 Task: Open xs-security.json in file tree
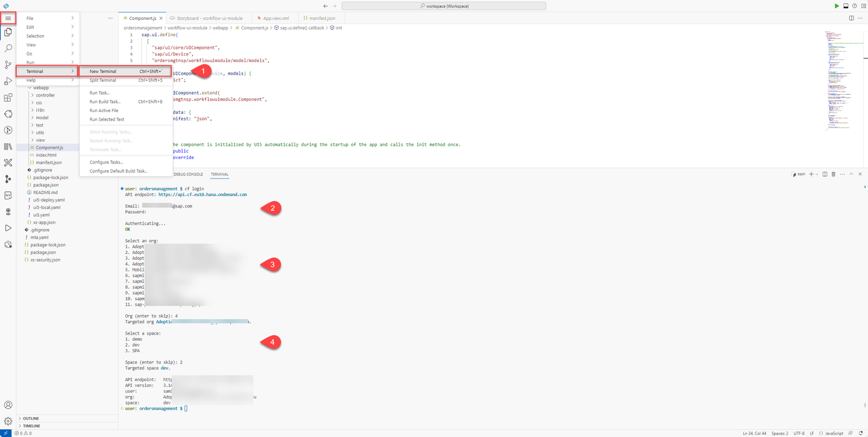[x=46, y=260]
